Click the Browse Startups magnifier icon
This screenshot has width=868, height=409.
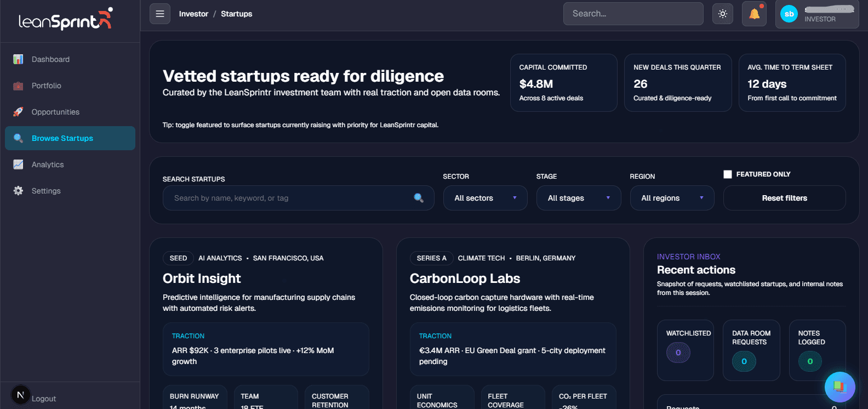18,138
